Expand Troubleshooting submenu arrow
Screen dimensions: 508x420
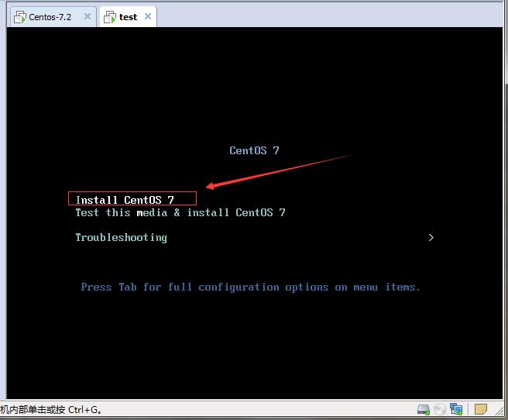click(431, 238)
